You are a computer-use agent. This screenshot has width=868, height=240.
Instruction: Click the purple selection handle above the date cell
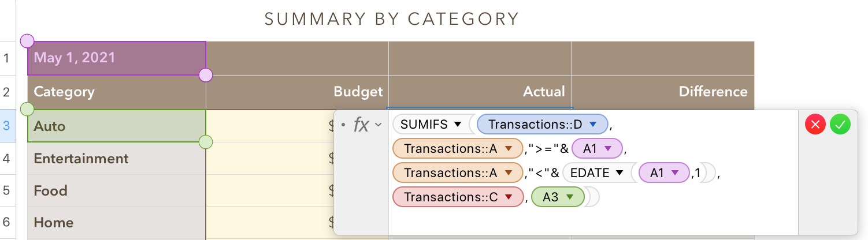pyautogui.click(x=27, y=41)
